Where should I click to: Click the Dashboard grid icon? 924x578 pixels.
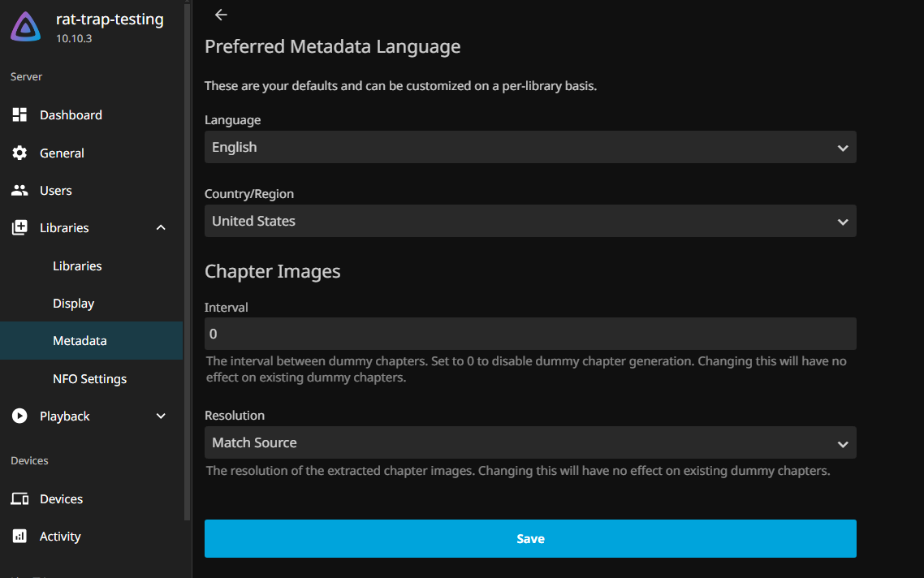(x=20, y=115)
